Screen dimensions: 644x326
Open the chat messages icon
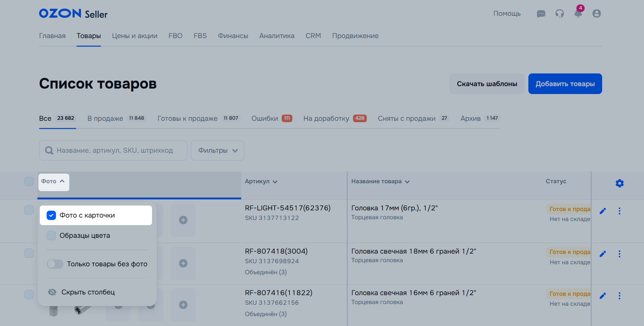point(541,14)
